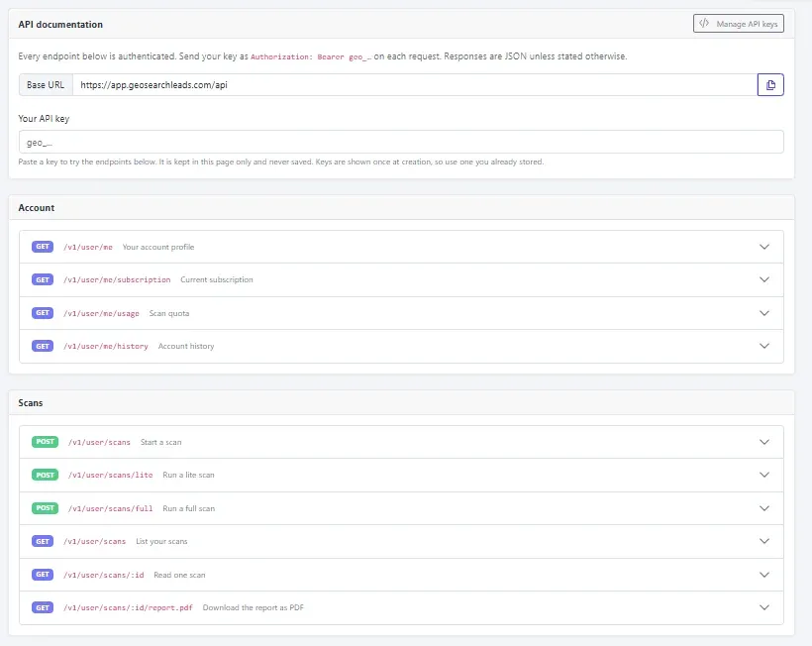Screen dimensions: 812x646
Task: Click the Read one scan description
Action: [179, 575]
